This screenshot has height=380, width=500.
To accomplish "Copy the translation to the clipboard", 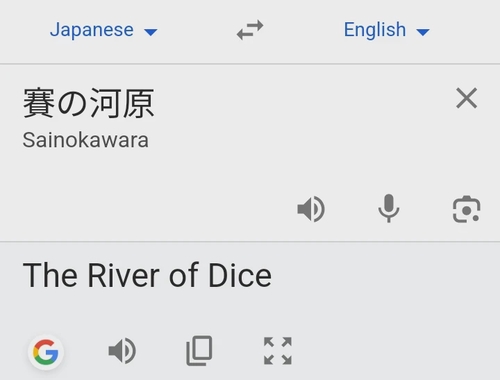I will [199, 351].
